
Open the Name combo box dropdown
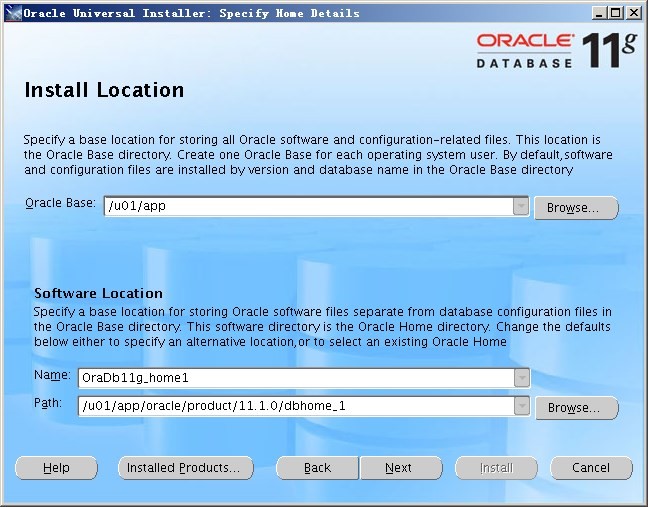click(520, 378)
